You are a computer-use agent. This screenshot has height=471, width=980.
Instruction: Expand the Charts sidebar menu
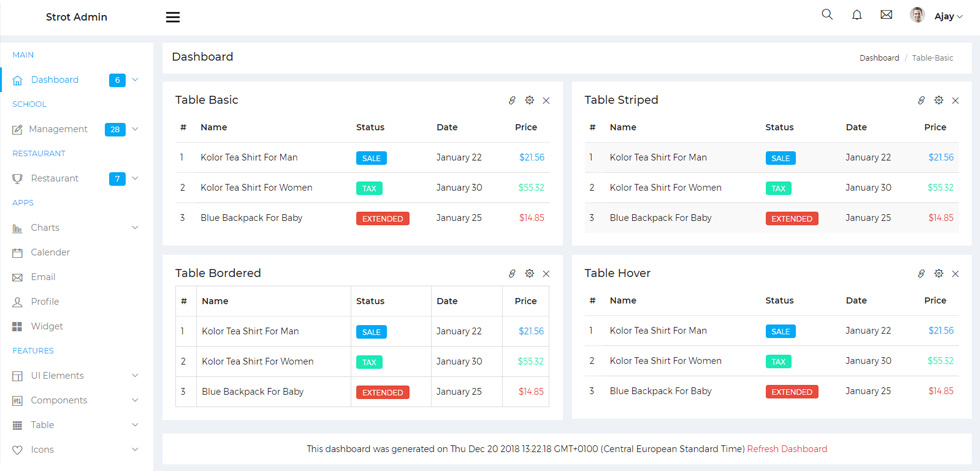tap(135, 228)
